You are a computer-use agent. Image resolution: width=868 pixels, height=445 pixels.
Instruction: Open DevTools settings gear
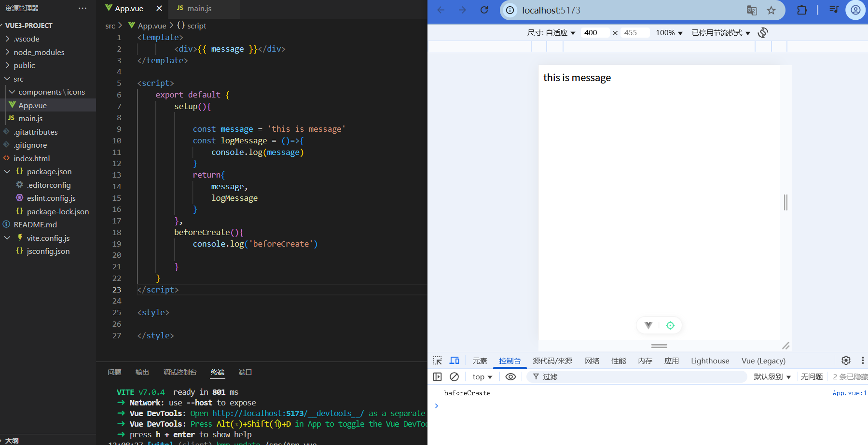click(846, 360)
